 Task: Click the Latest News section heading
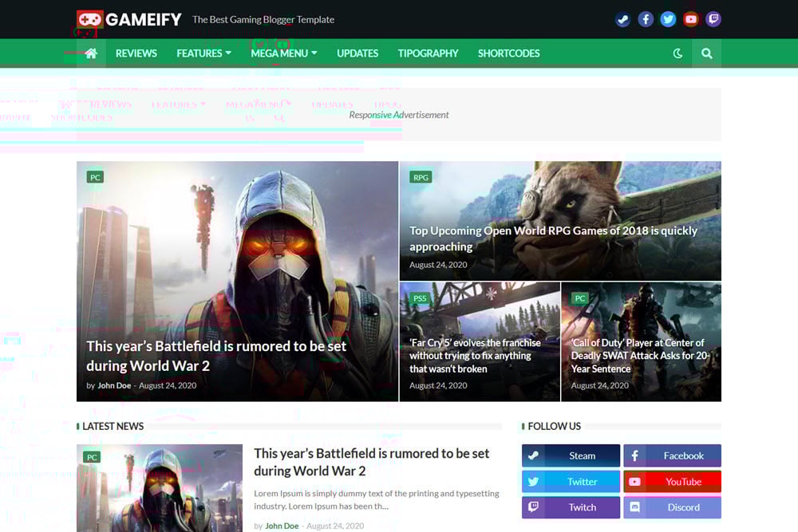point(113,426)
